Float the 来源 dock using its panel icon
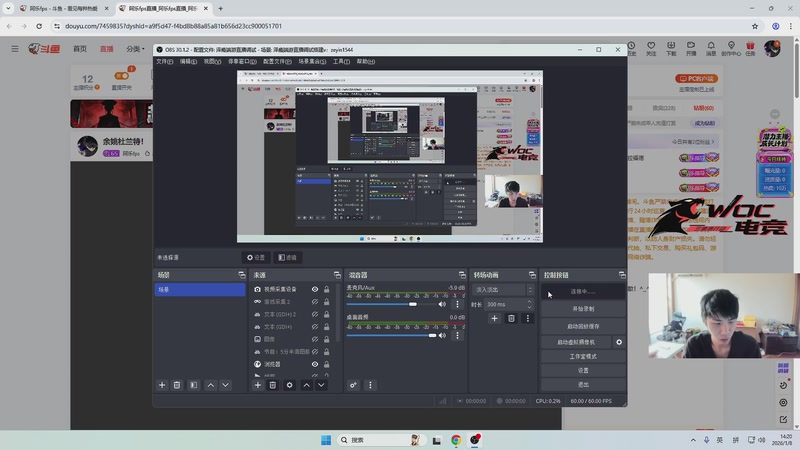This screenshot has height=450, width=800. click(x=337, y=275)
